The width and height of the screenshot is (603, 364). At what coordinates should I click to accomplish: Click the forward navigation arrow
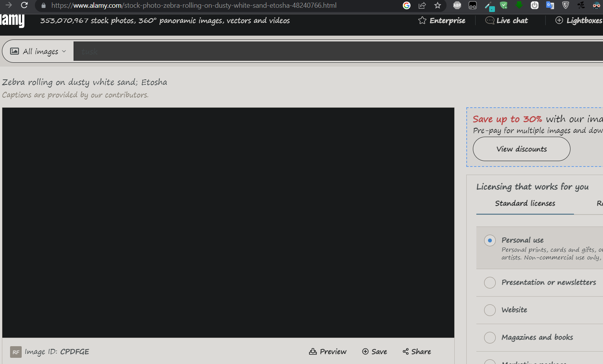(x=8, y=5)
